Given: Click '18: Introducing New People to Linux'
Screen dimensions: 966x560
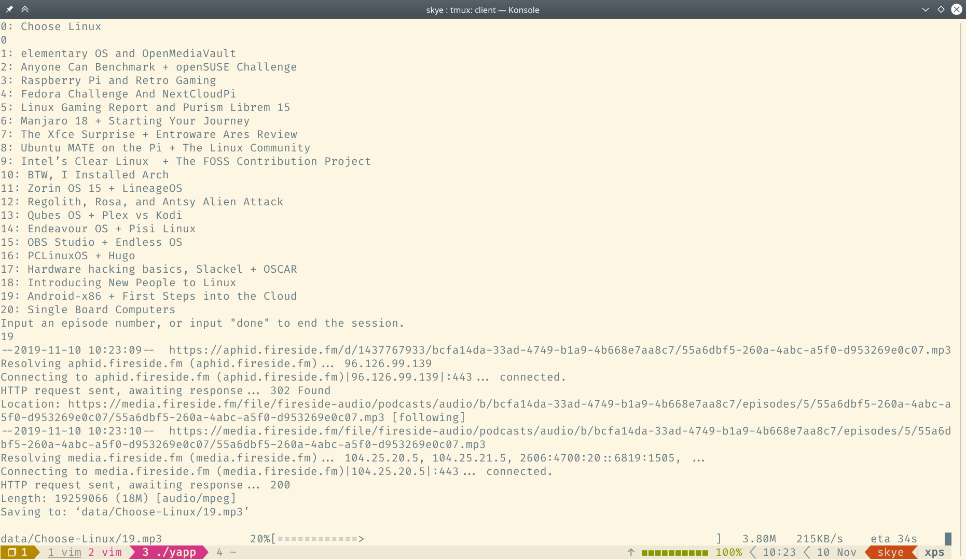Looking at the screenshot, I should [118, 283].
